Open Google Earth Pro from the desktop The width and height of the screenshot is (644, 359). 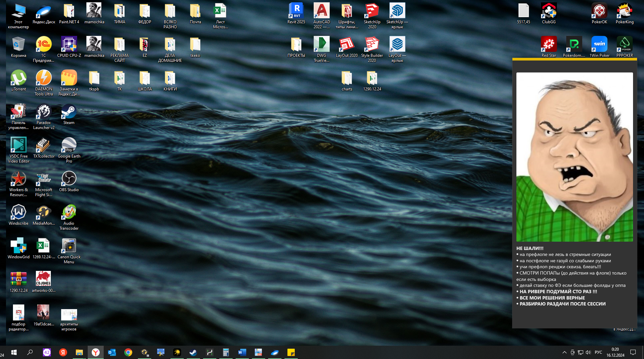[69, 150]
